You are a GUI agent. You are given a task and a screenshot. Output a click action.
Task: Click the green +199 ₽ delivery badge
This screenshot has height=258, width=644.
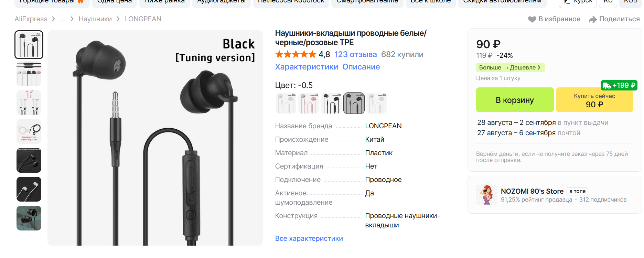(619, 85)
